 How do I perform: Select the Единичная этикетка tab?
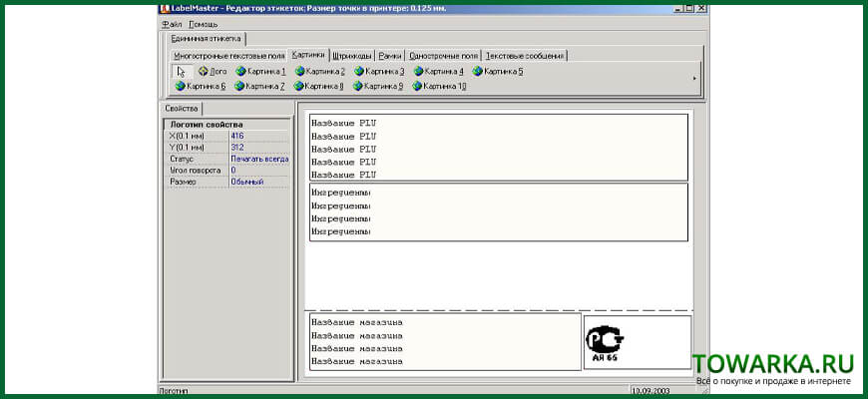(x=206, y=39)
